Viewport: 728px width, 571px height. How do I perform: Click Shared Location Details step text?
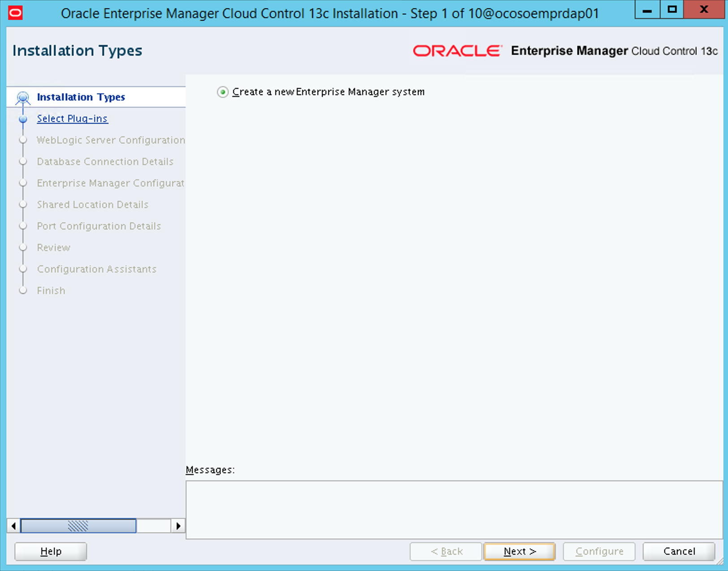(x=92, y=204)
